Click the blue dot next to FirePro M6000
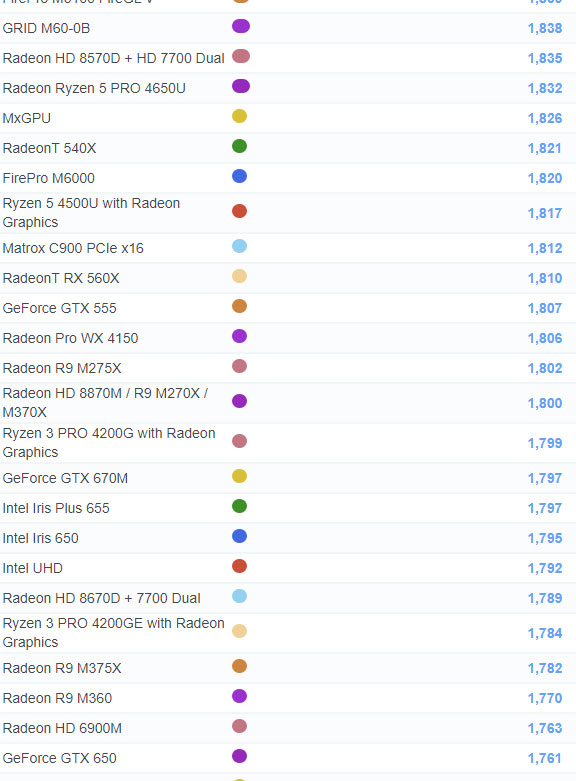Viewport: 576px width, 781px height. 239,176
